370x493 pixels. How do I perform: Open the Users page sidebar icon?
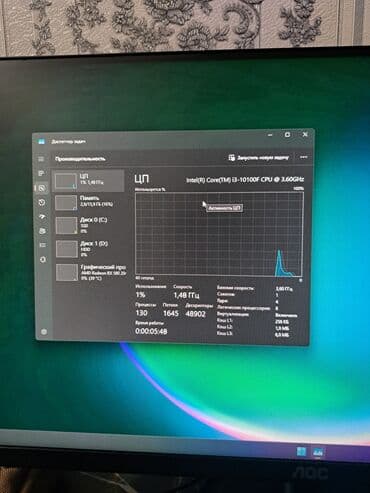click(x=42, y=231)
